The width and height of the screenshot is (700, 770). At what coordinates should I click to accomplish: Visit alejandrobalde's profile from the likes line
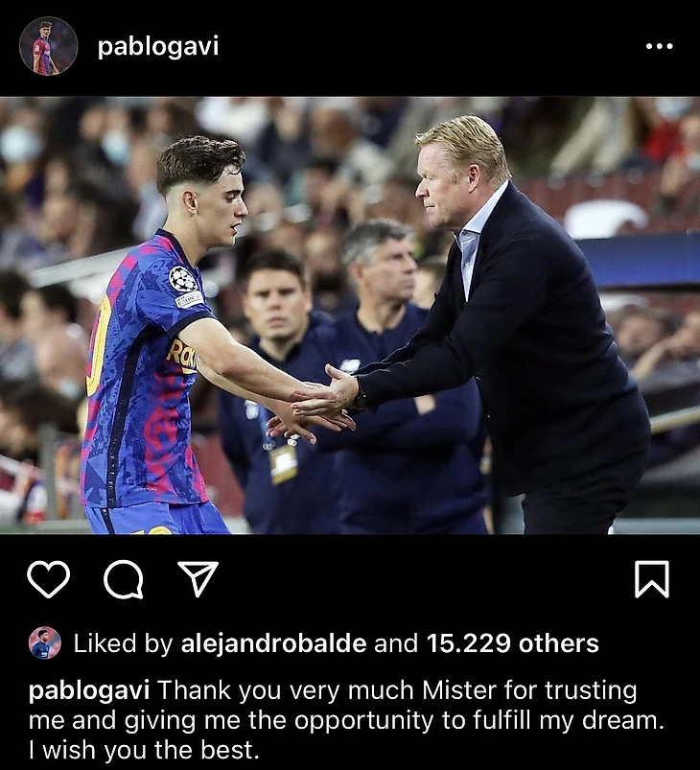(x=273, y=643)
